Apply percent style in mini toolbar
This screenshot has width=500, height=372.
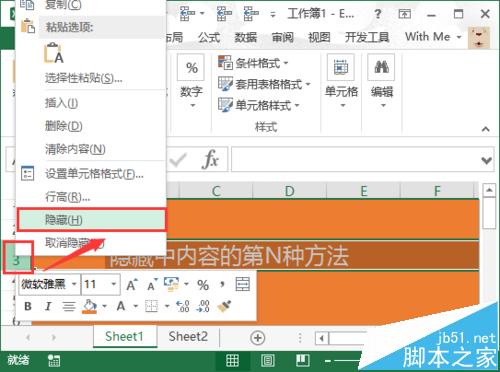coord(203,285)
